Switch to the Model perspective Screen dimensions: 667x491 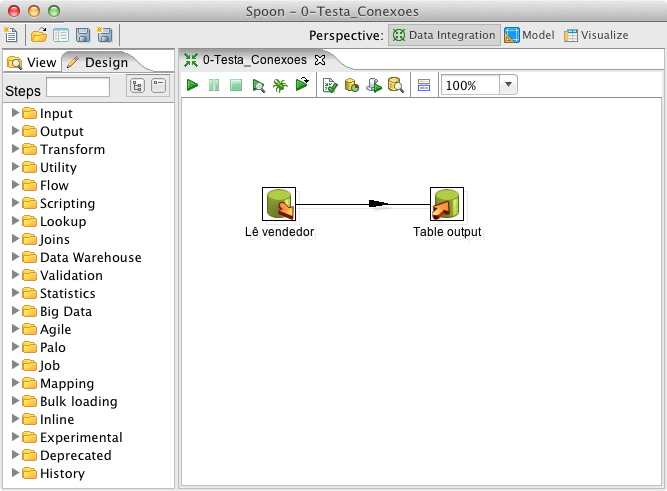click(x=530, y=35)
